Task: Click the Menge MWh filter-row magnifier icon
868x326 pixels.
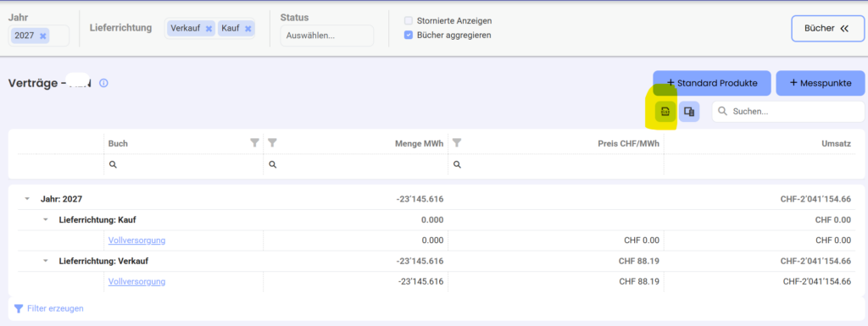Action: point(272,164)
